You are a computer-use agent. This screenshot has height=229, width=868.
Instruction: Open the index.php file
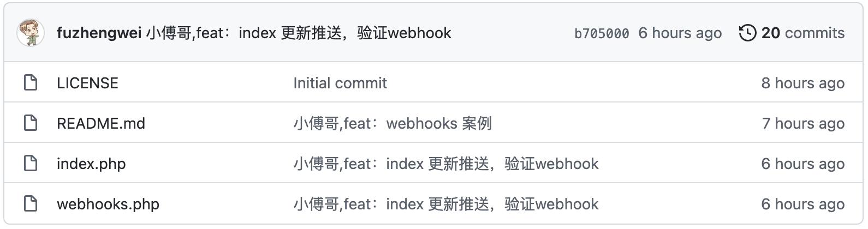[91, 164]
